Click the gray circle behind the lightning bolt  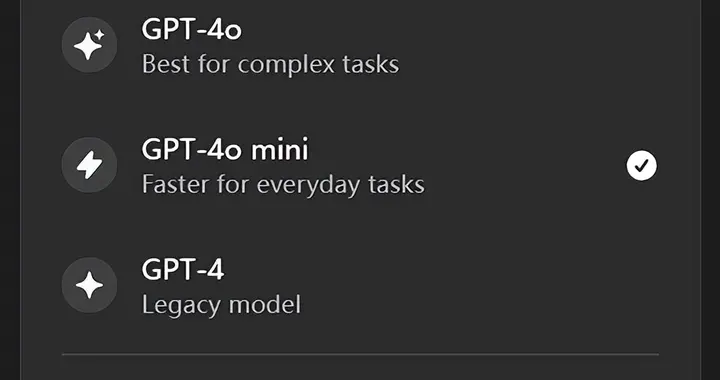[x=89, y=165]
